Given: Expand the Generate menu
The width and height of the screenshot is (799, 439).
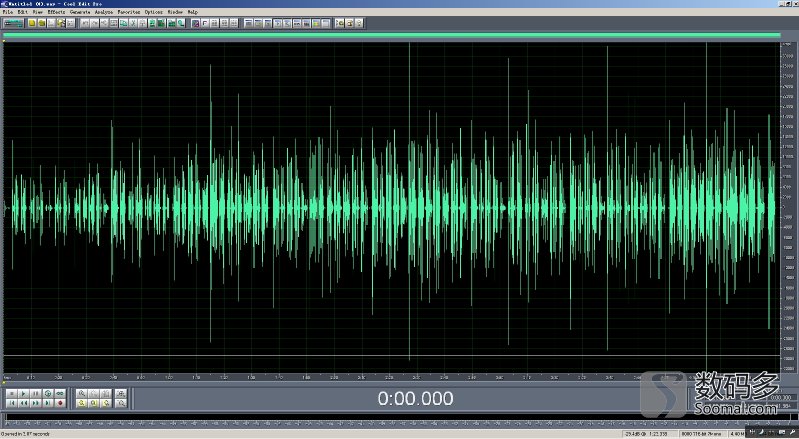Looking at the screenshot, I should click(x=79, y=12).
